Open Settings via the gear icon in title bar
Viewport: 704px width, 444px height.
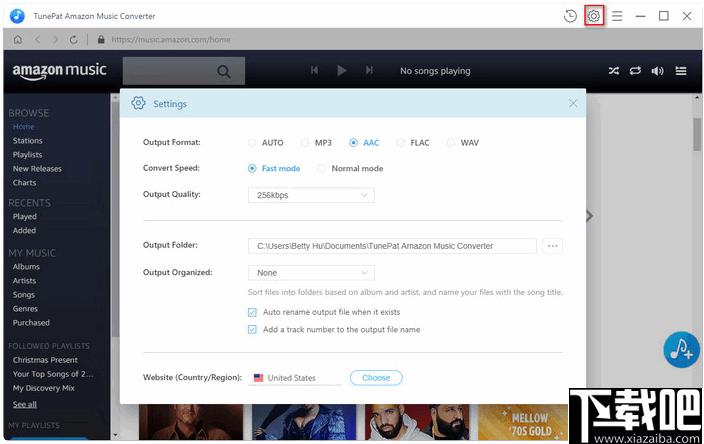pos(594,16)
